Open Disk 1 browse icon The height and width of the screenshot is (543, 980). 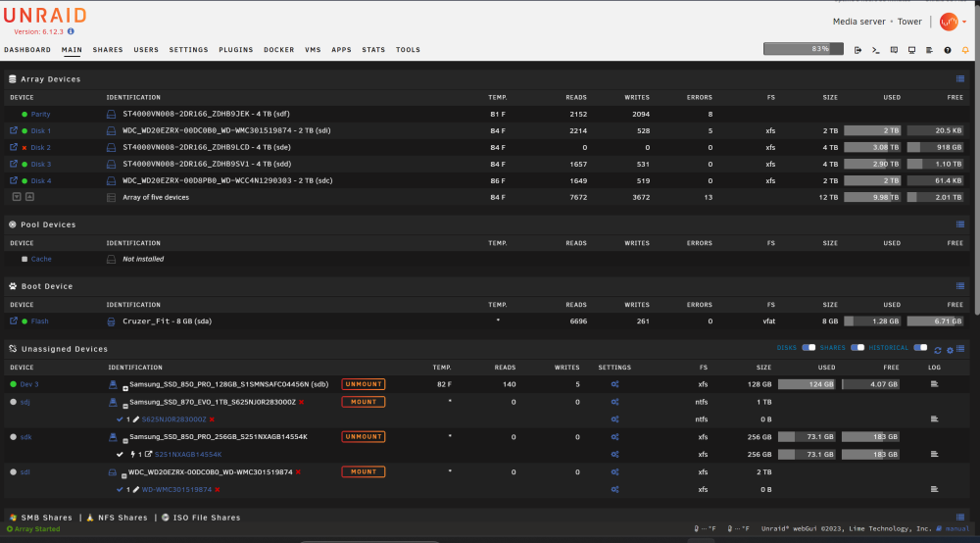(x=13, y=130)
